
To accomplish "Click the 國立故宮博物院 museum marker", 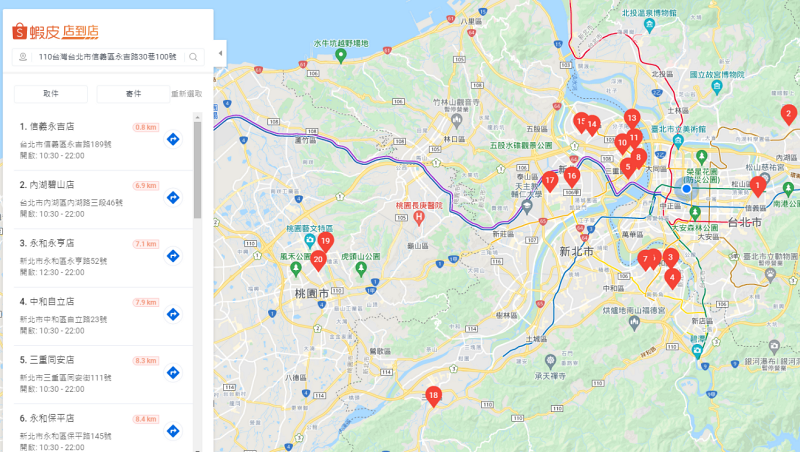I will 717,87.
